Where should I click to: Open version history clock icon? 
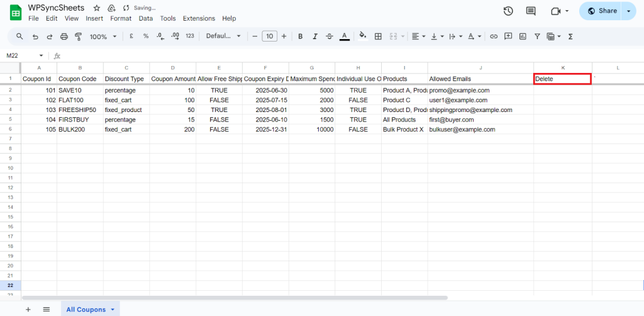pyautogui.click(x=508, y=11)
